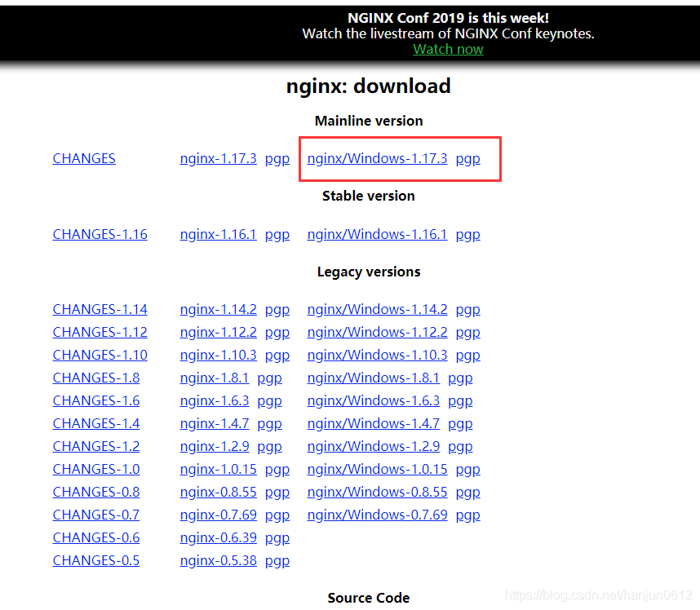Open the Watch now livestream link

click(x=448, y=49)
